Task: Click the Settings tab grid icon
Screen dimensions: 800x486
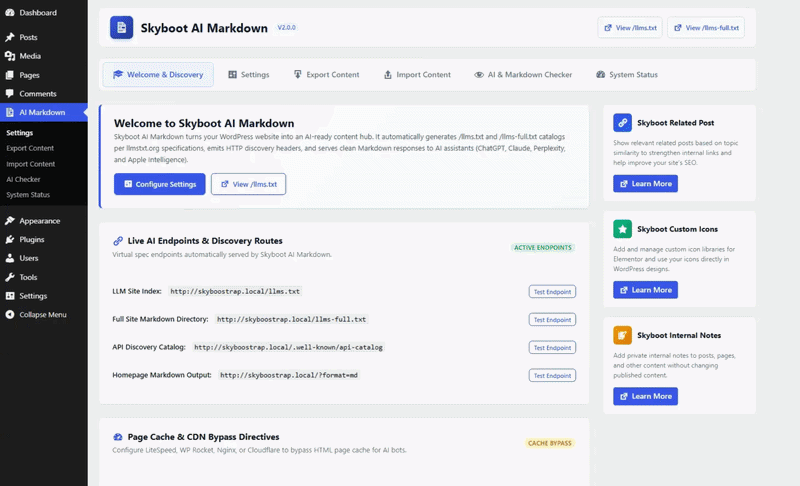Action: point(233,74)
